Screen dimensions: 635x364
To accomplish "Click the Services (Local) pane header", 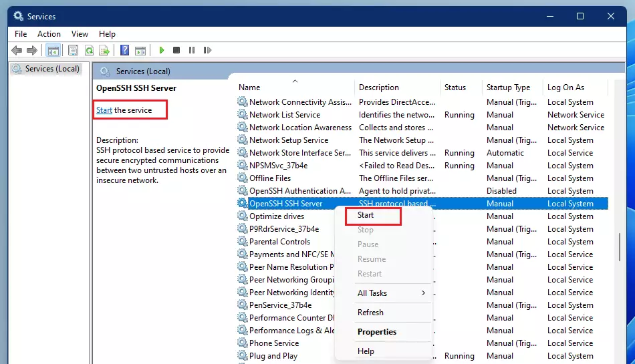I will pyautogui.click(x=143, y=71).
